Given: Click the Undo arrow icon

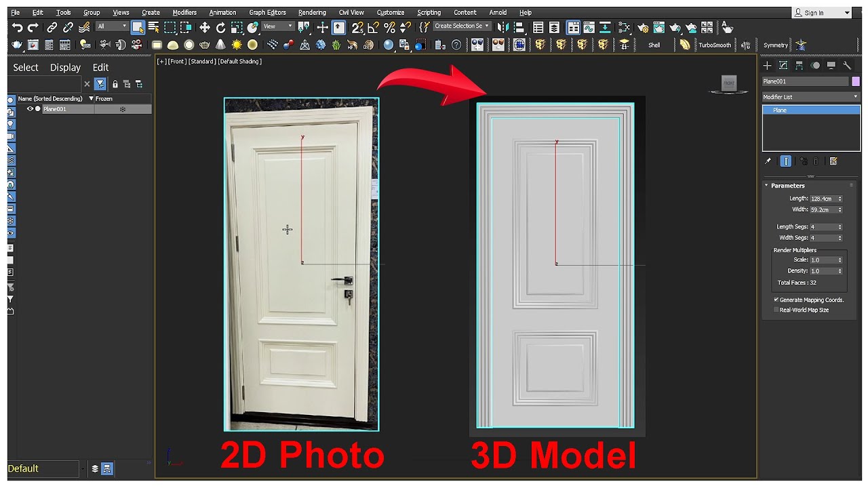Looking at the screenshot, I should pos(17,28).
